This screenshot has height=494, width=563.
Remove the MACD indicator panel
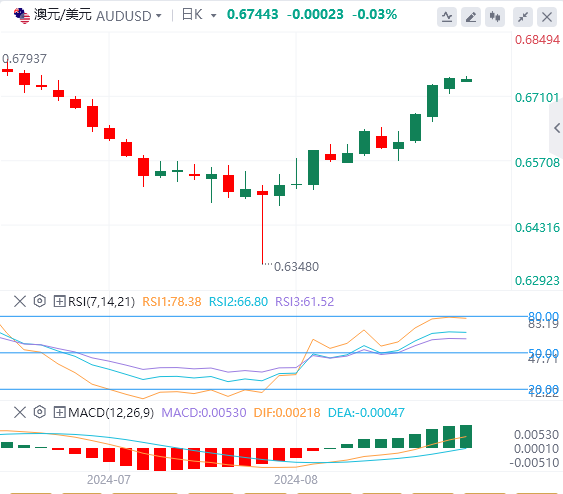(x=20, y=412)
